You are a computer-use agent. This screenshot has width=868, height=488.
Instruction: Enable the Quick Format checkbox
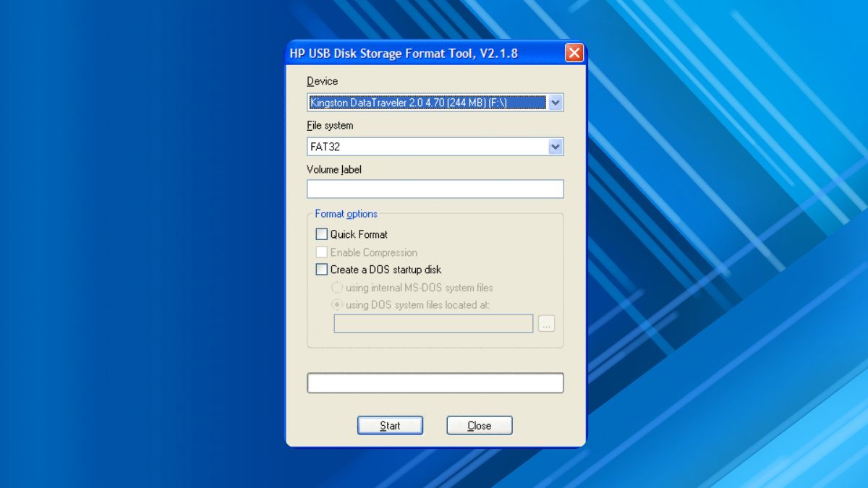tap(322, 234)
